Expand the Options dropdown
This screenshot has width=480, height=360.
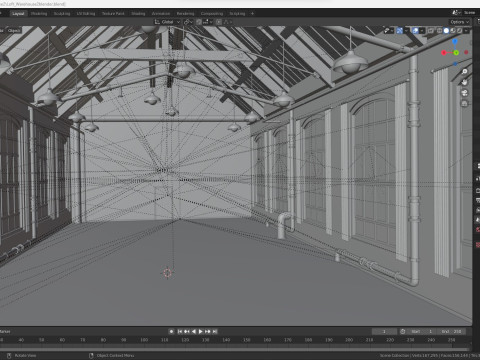[460, 22]
